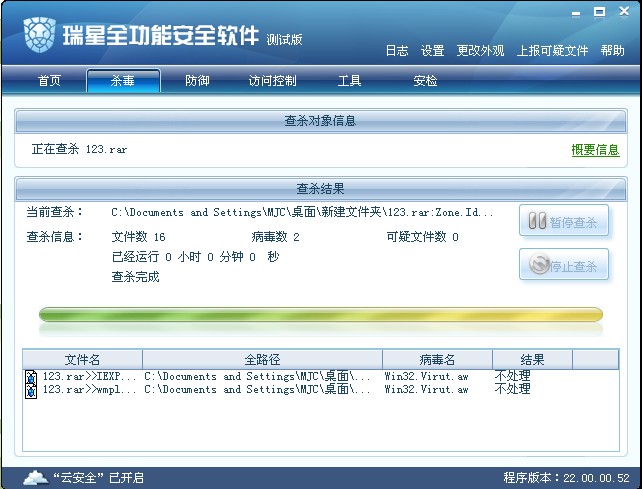
Task: Click Win32.Virut.aw in the IEXP row
Action: click(x=426, y=376)
